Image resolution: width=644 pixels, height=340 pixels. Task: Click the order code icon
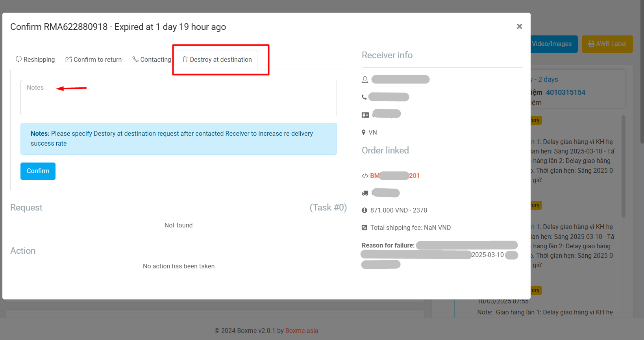[x=365, y=176]
